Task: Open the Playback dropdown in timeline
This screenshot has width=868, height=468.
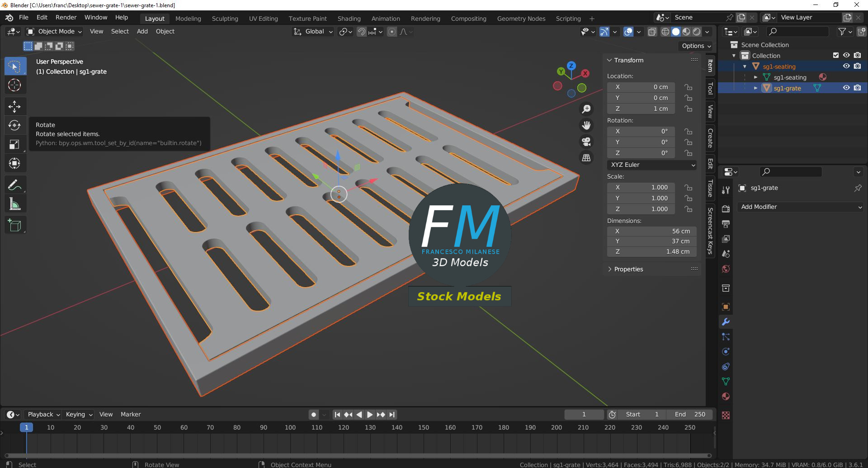Action: tap(44, 415)
